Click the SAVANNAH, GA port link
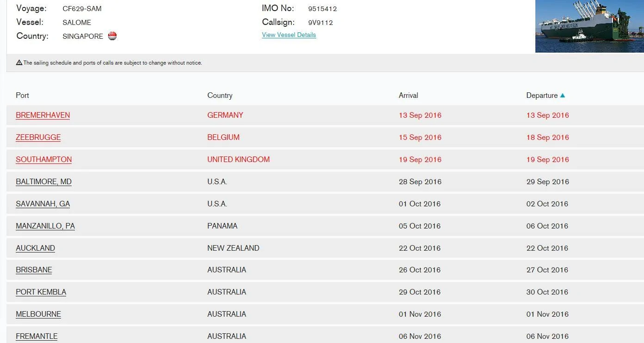 tap(43, 204)
